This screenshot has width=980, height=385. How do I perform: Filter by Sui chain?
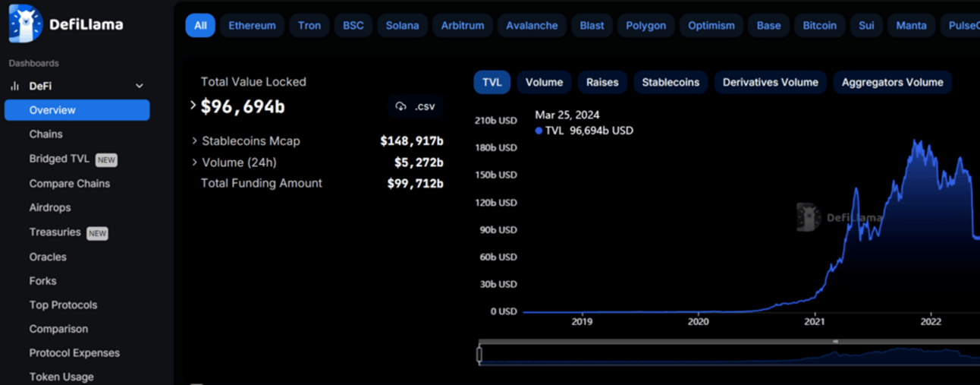point(866,25)
